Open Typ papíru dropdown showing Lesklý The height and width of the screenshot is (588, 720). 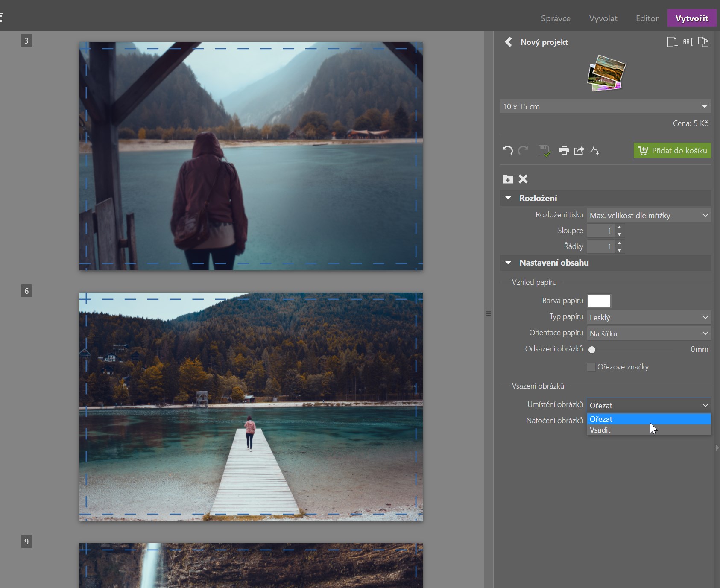tap(649, 317)
